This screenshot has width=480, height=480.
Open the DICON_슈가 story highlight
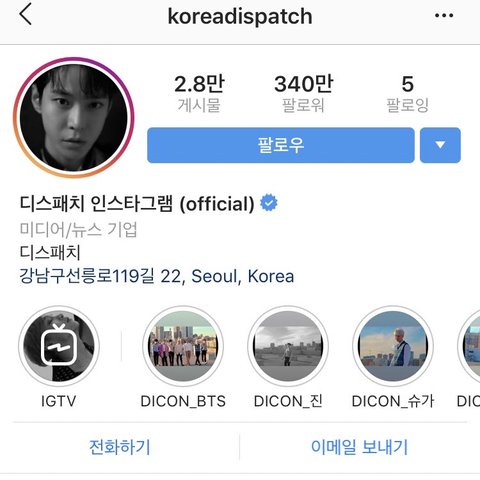click(393, 346)
